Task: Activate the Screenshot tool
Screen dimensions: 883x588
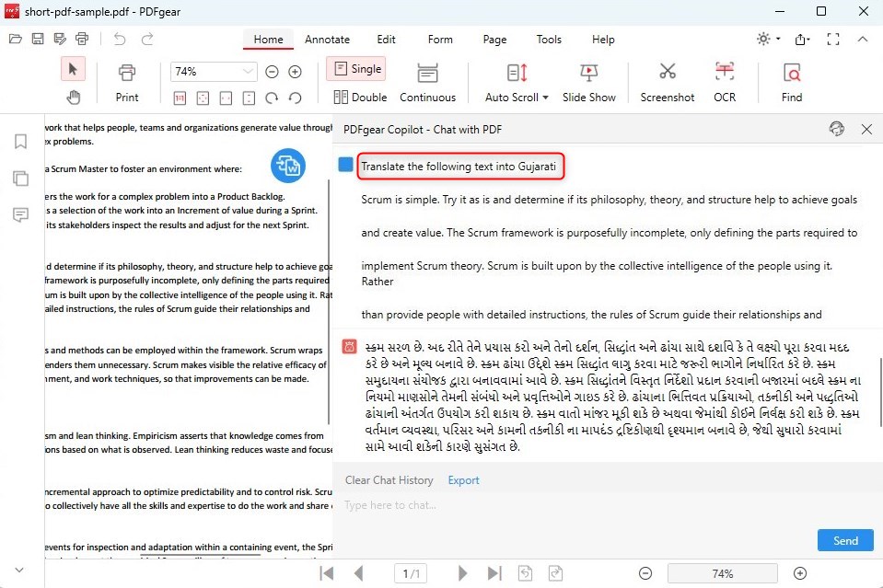Action: pyautogui.click(x=668, y=83)
